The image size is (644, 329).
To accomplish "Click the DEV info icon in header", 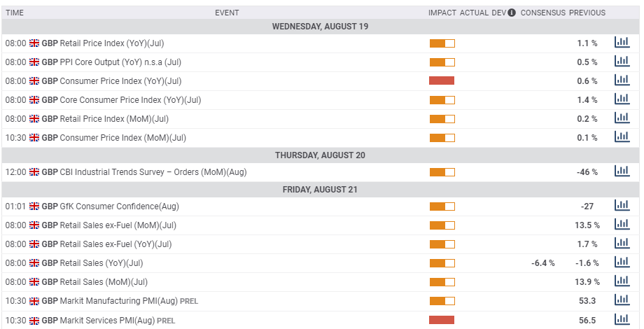I will click(x=512, y=13).
